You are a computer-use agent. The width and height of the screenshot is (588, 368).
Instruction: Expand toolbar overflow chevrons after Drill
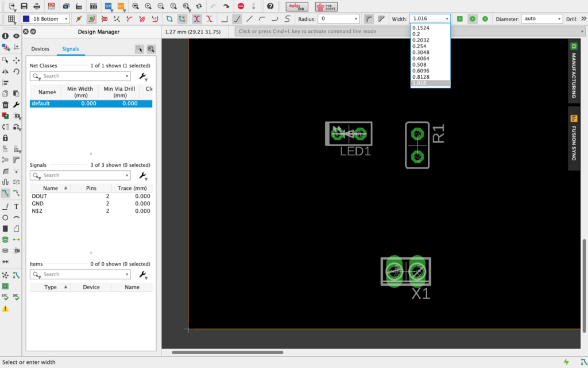tap(583, 19)
